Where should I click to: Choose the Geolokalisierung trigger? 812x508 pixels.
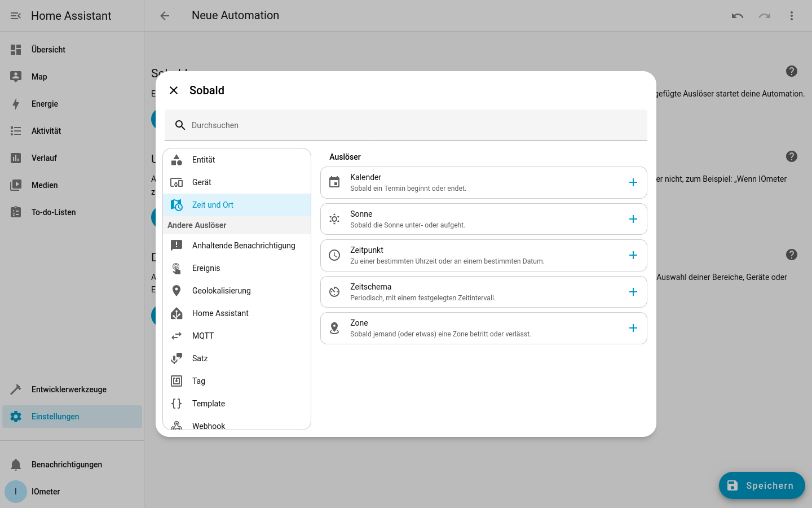(x=237, y=291)
